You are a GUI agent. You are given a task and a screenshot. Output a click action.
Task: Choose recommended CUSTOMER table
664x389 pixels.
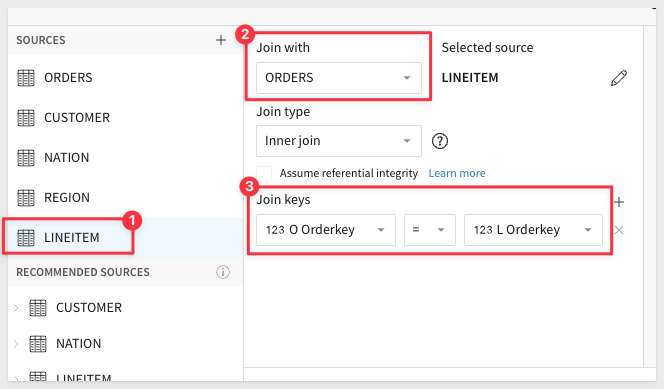tap(89, 308)
